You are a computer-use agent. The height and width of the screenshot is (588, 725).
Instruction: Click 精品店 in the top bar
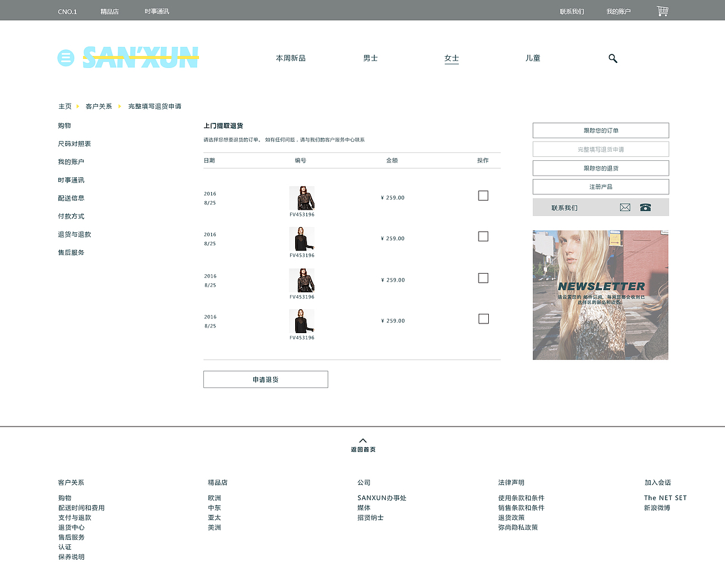coord(109,11)
